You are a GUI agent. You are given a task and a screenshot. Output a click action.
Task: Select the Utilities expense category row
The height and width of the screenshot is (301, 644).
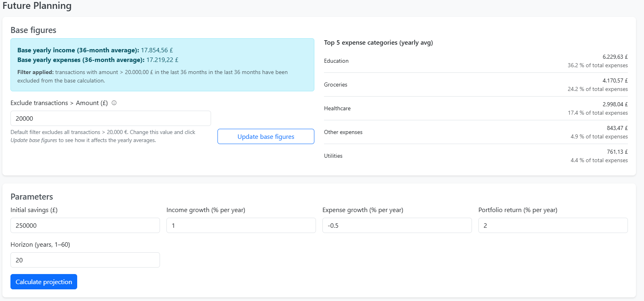click(x=476, y=156)
